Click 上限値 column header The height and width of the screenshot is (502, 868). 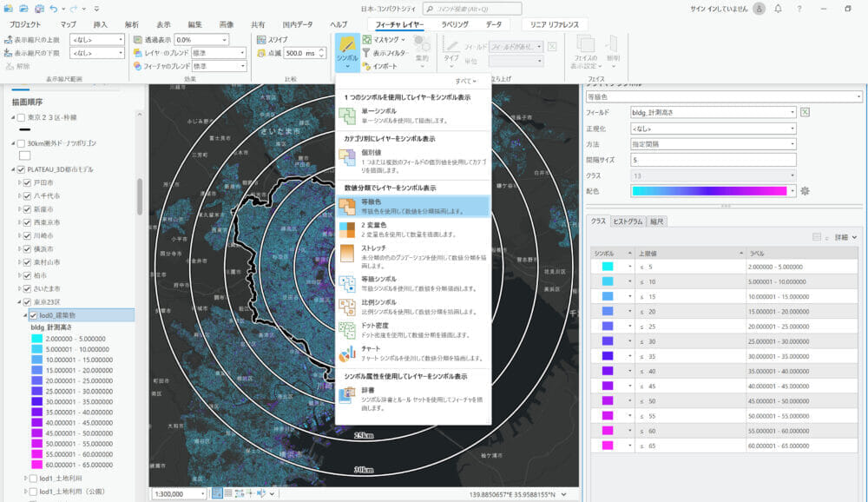click(x=690, y=254)
